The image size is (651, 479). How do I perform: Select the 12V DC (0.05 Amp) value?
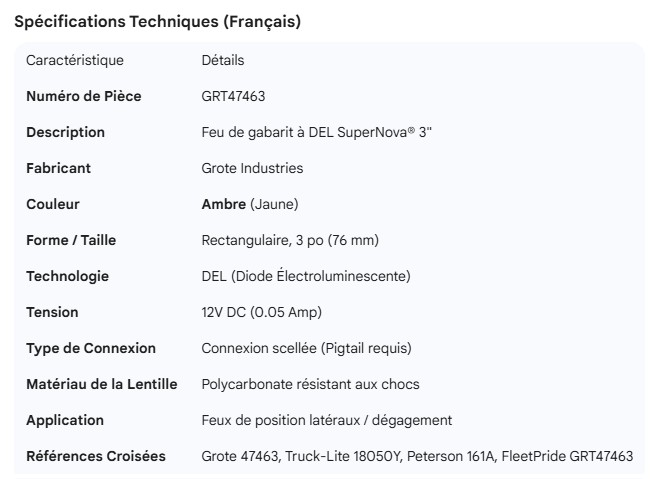[262, 312]
